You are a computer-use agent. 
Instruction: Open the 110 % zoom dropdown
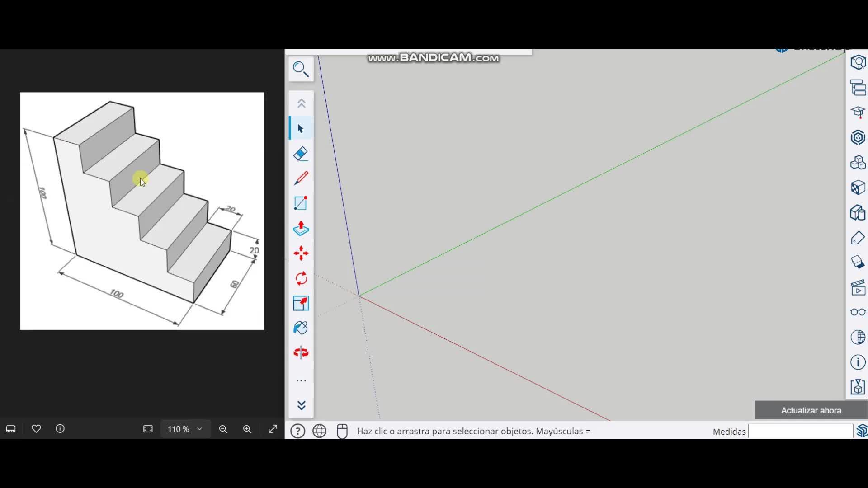185,429
